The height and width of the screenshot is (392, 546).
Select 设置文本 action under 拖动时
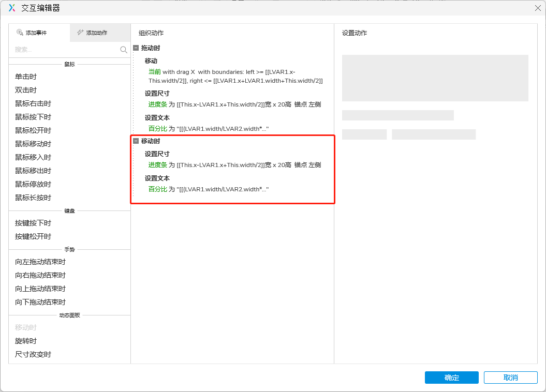tap(157, 118)
